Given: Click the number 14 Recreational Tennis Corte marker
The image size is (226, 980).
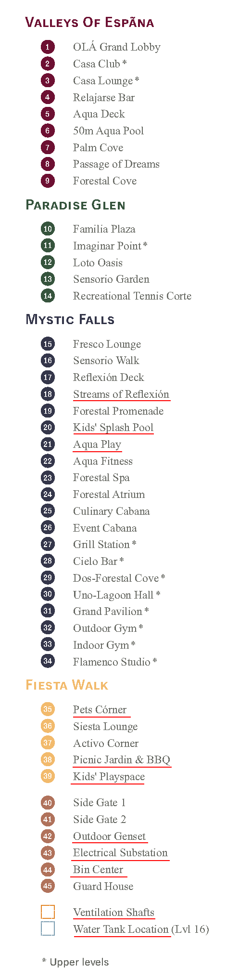Looking at the screenshot, I should coord(48,296).
